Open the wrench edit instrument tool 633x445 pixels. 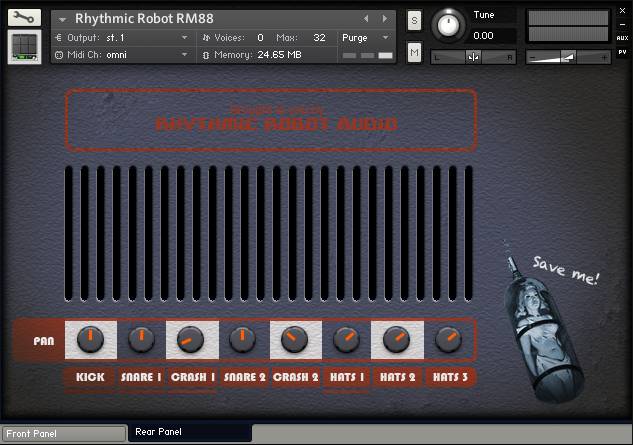(x=24, y=18)
